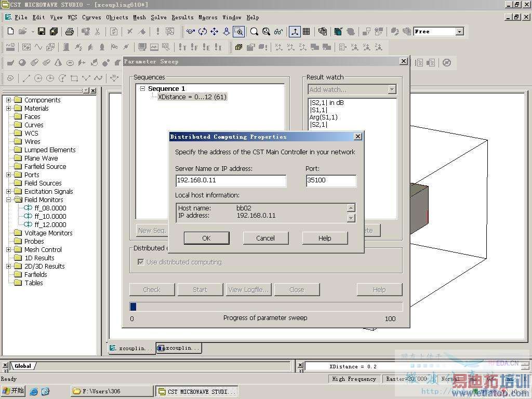Toggle the wireframe view cube icon
This screenshot has width=532, height=399.
tap(322, 31)
